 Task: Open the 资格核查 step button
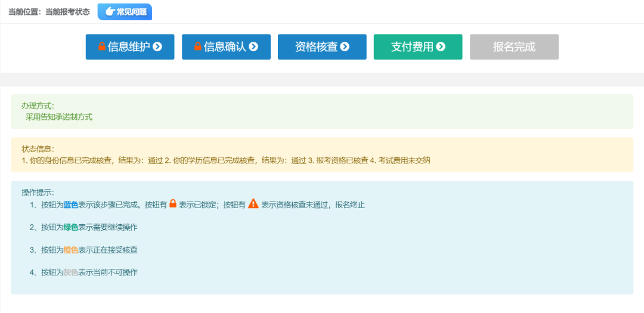coord(322,47)
